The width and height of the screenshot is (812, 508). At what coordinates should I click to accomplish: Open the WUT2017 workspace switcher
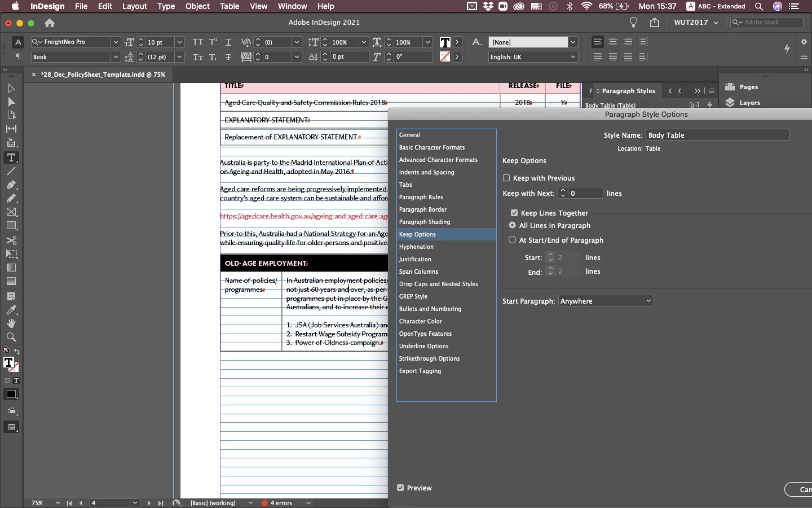(696, 23)
